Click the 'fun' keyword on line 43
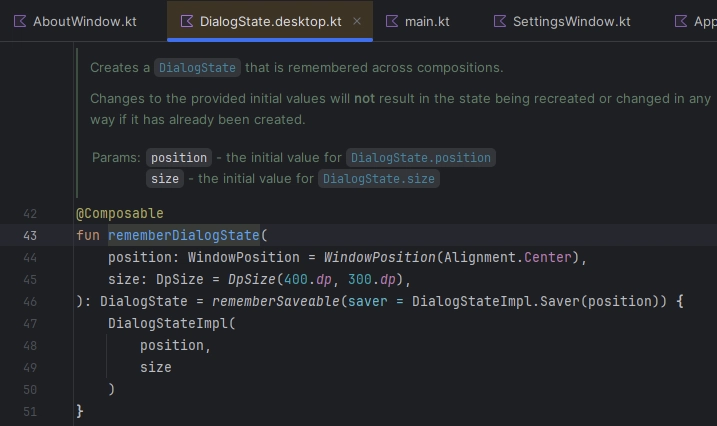The image size is (717, 426). coord(88,235)
